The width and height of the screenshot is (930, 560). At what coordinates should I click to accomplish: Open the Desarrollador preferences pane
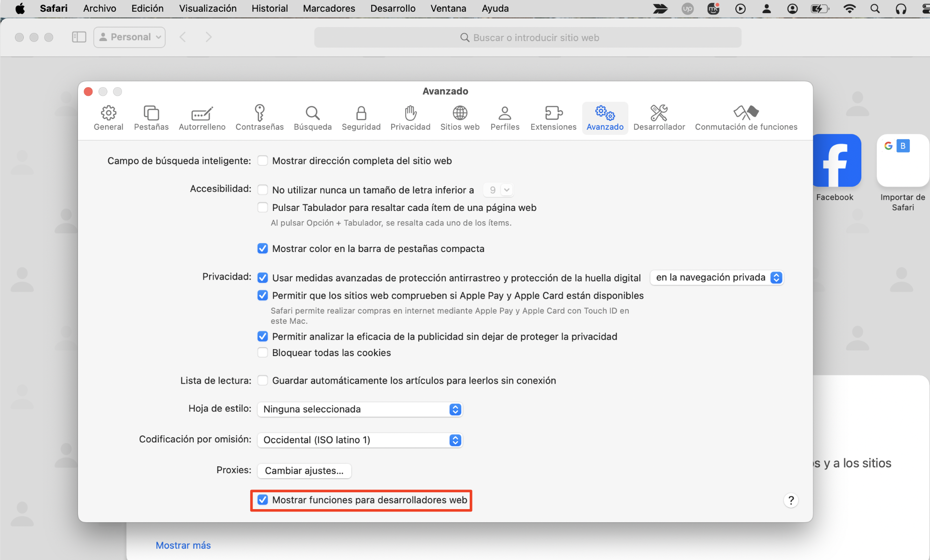coord(659,118)
